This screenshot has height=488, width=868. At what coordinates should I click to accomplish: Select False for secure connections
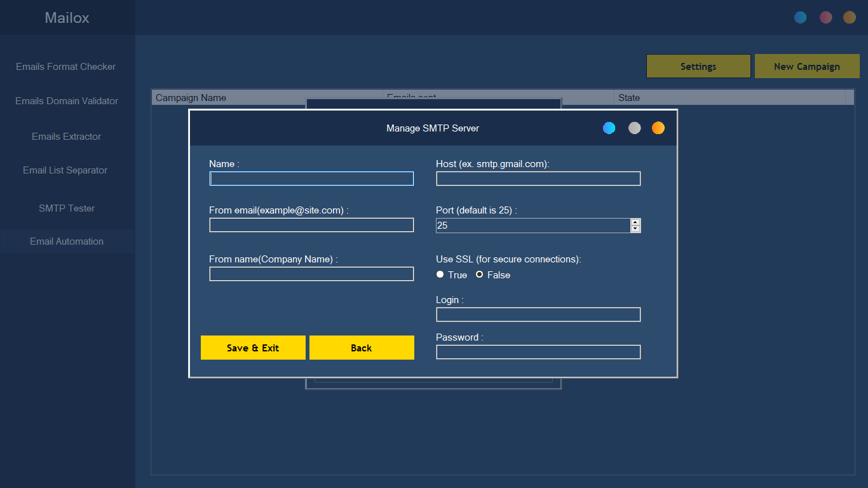(x=479, y=274)
